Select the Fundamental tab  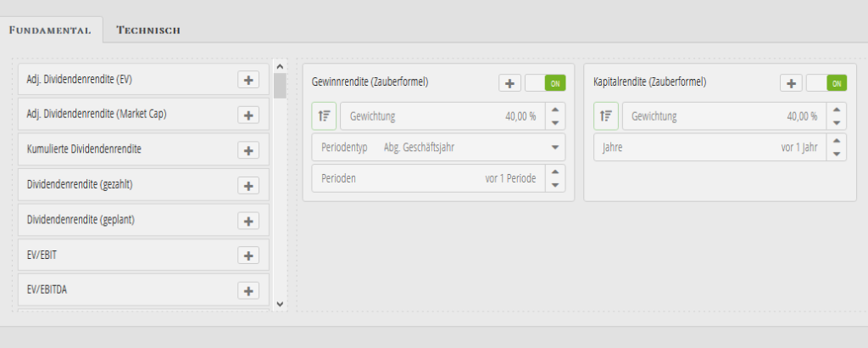click(x=51, y=30)
